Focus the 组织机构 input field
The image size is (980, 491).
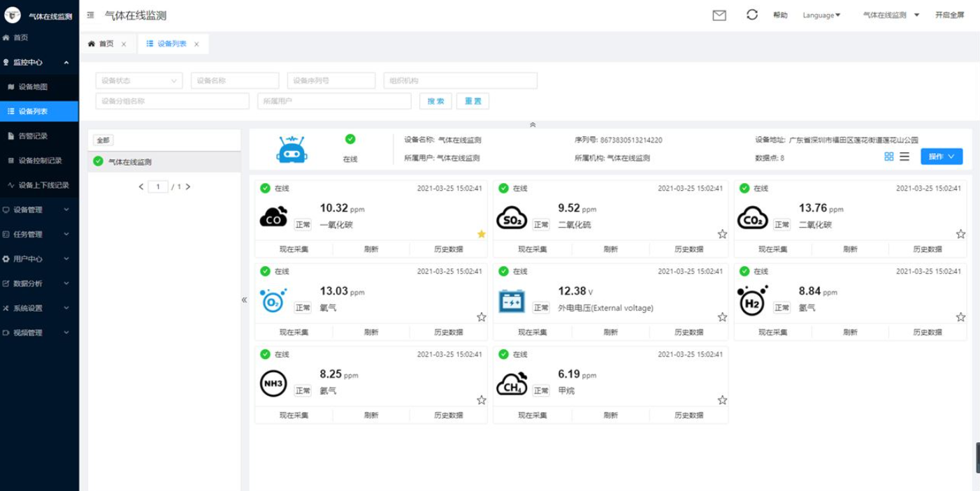pyautogui.click(x=461, y=80)
